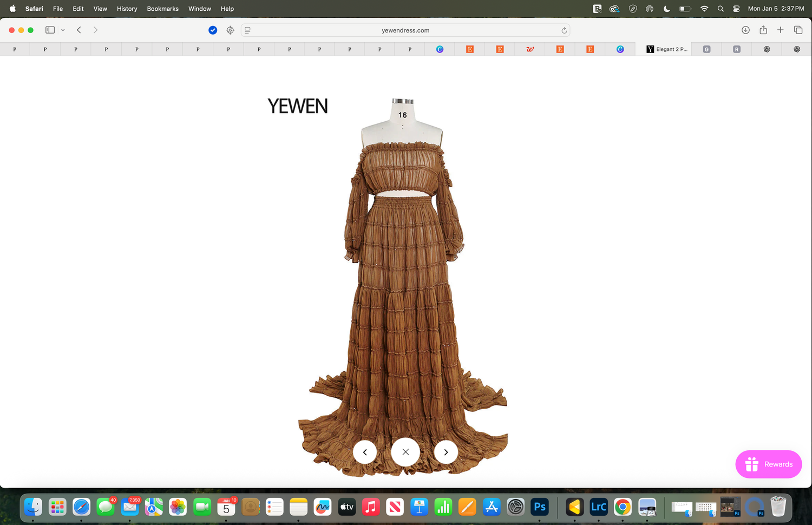Open the sidebar tab group dropdown chevron

tap(63, 30)
